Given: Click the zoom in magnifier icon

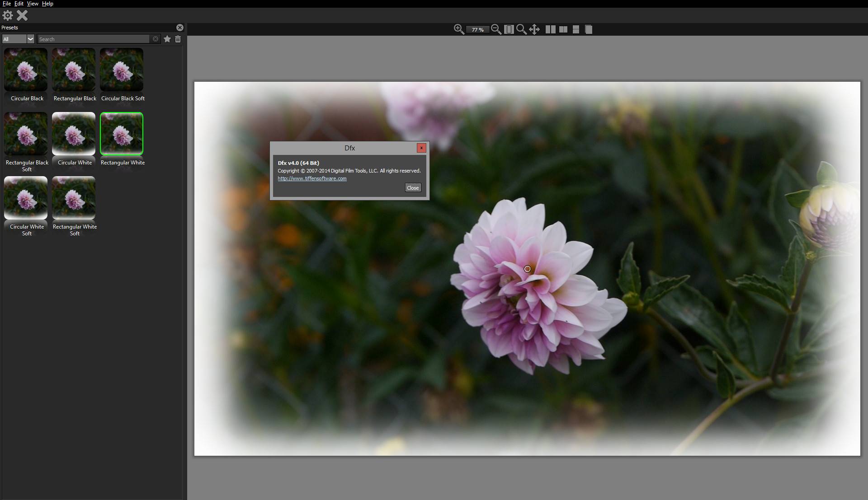Looking at the screenshot, I should (x=459, y=29).
